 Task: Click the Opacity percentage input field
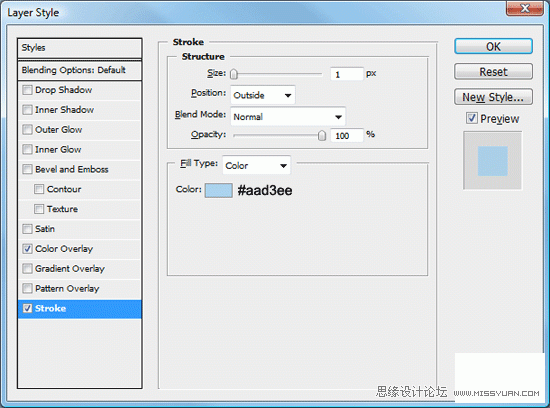347,135
